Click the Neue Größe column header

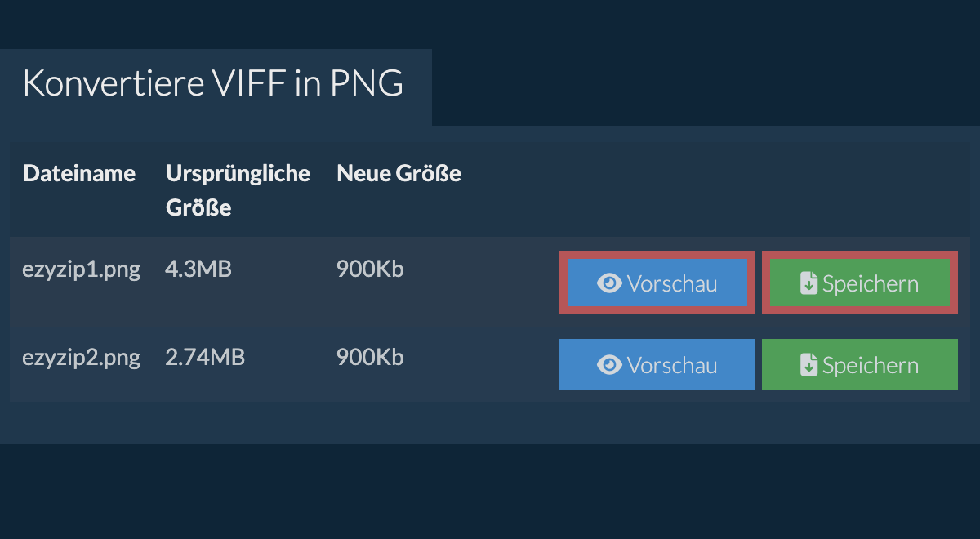tap(399, 173)
